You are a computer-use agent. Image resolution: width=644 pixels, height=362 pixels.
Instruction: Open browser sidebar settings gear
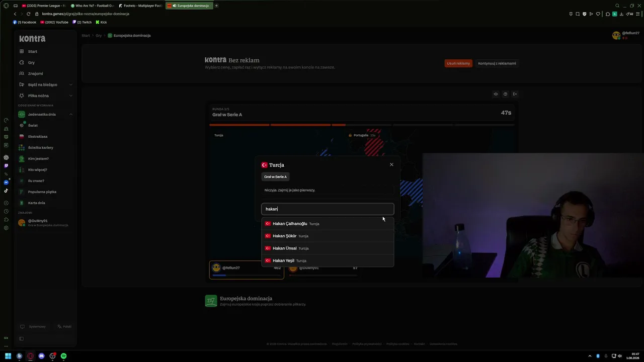click(6, 228)
